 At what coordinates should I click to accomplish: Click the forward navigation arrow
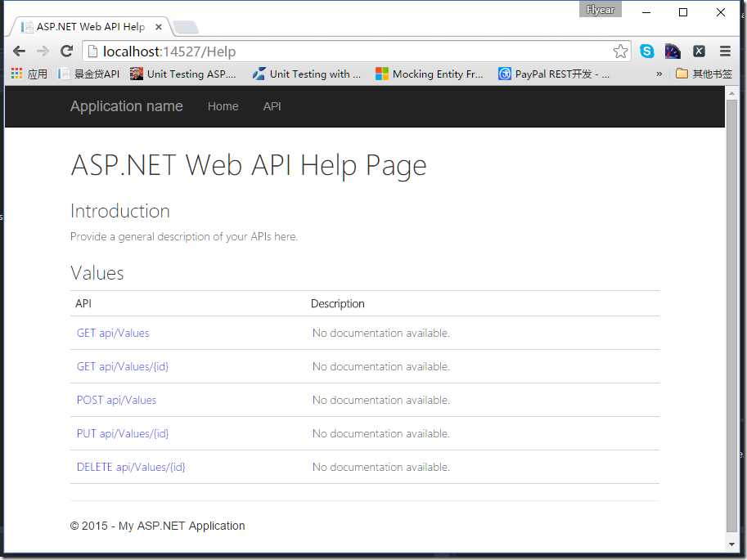tap(43, 51)
